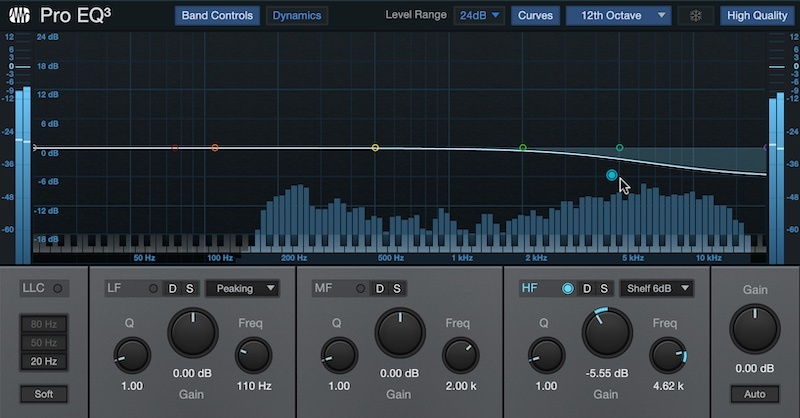Open the HF Shelf 6dB type dropdown
Screen dimensions: 800x418
click(657, 288)
